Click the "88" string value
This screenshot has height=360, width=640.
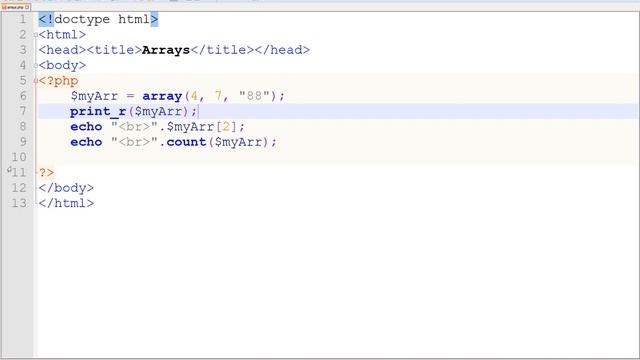[254, 96]
